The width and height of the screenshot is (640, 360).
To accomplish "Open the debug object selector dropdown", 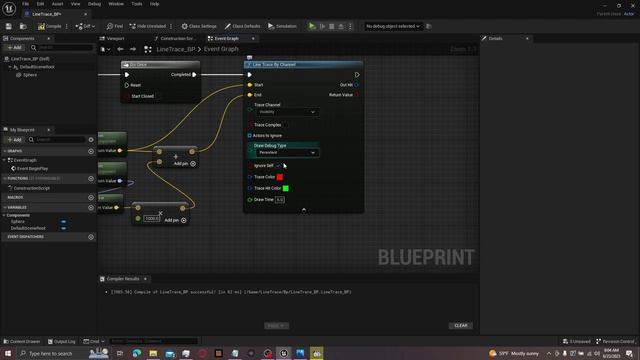I will click(x=393, y=26).
